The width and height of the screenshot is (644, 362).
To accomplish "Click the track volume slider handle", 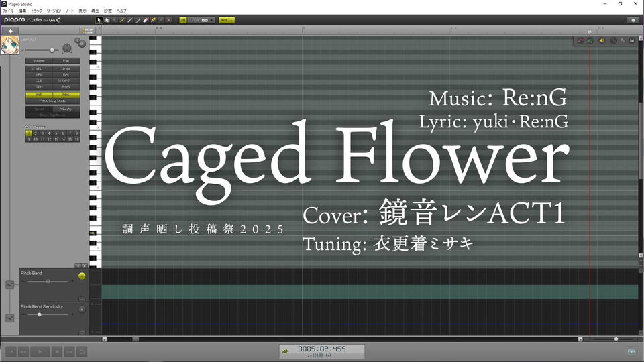I will click(52, 50).
